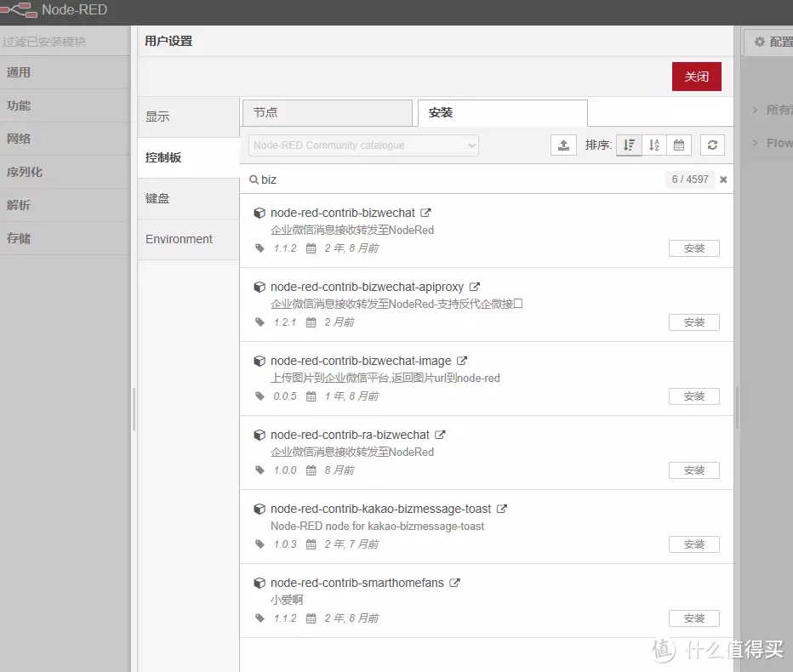Image resolution: width=793 pixels, height=672 pixels.
Task: Install node-red-contrib-kakao-bizmessage-toast
Action: point(694,544)
